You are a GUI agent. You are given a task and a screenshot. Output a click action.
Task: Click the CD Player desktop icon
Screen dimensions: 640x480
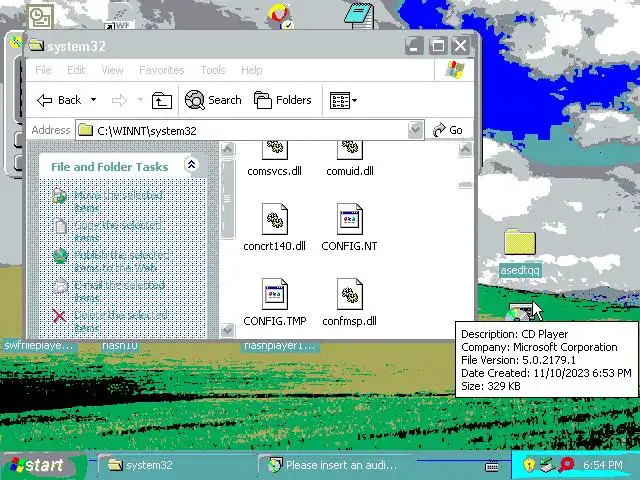[520, 312]
